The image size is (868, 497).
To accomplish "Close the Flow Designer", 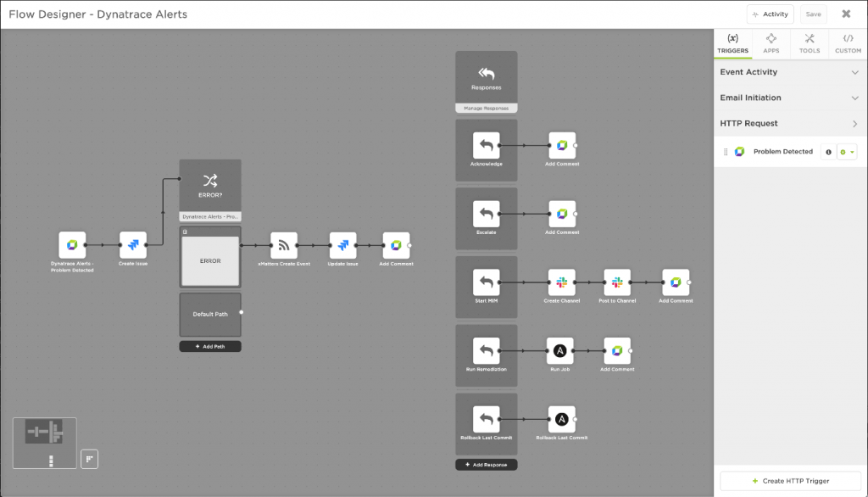I will (x=847, y=14).
